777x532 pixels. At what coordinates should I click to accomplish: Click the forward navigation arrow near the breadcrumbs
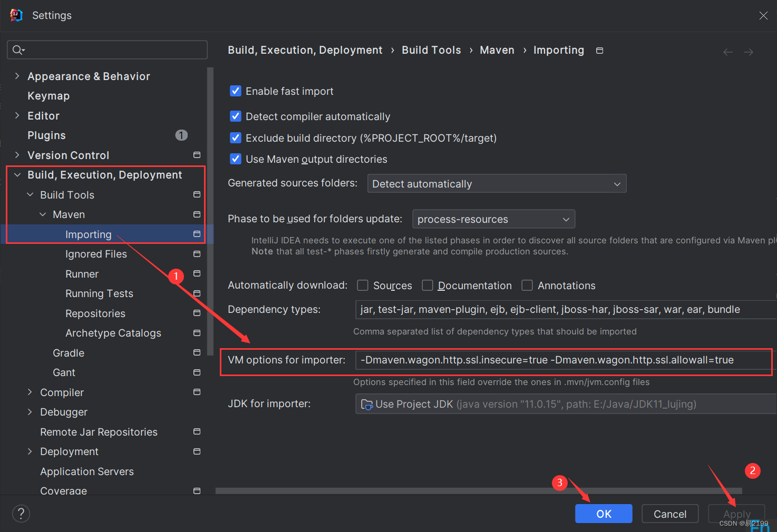point(749,51)
